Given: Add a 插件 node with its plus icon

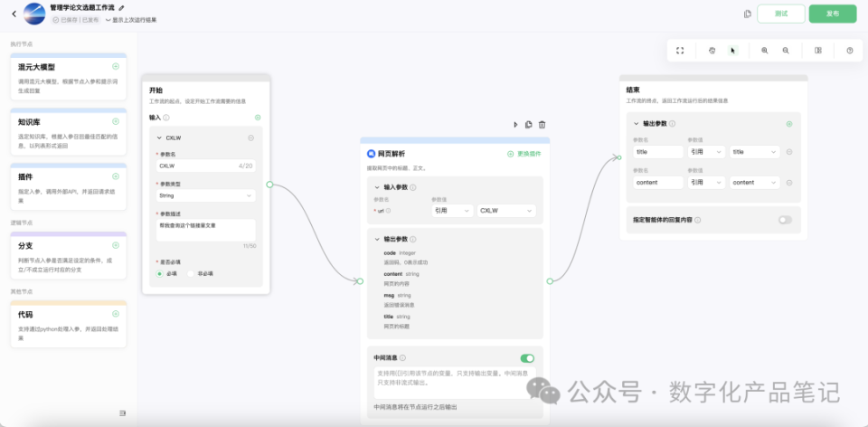Looking at the screenshot, I should point(116,176).
